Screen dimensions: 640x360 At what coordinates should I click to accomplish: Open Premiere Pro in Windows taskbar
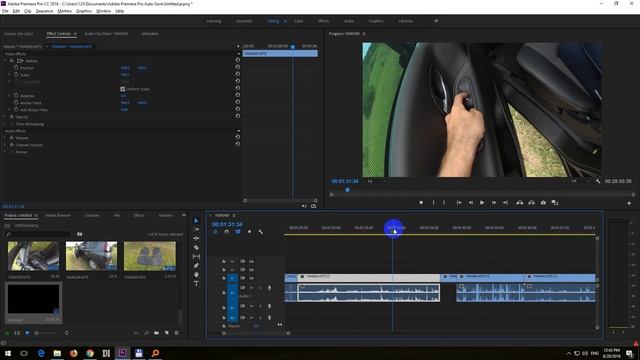click(x=122, y=353)
